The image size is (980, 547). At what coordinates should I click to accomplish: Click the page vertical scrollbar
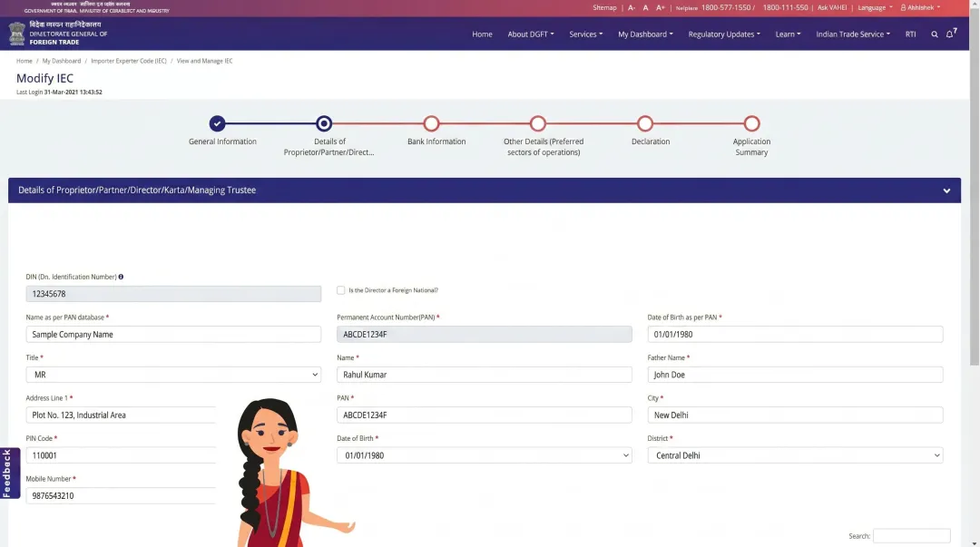(975, 188)
